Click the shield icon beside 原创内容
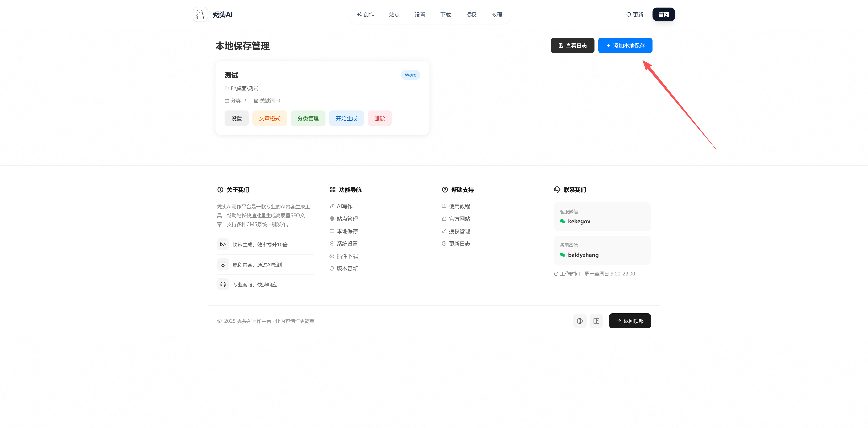The width and height of the screenshot is (868, 428). pos(223,264)
